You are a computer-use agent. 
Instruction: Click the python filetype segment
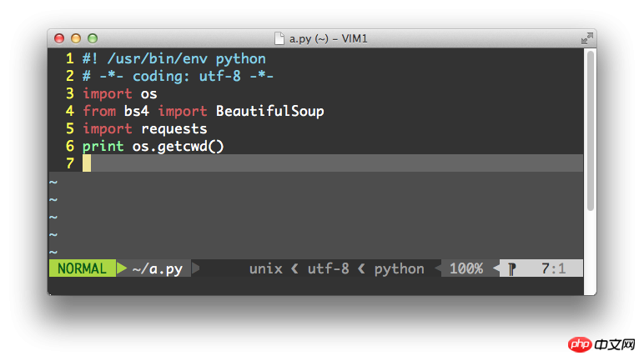pyautogui.click(x=399, y=268)
